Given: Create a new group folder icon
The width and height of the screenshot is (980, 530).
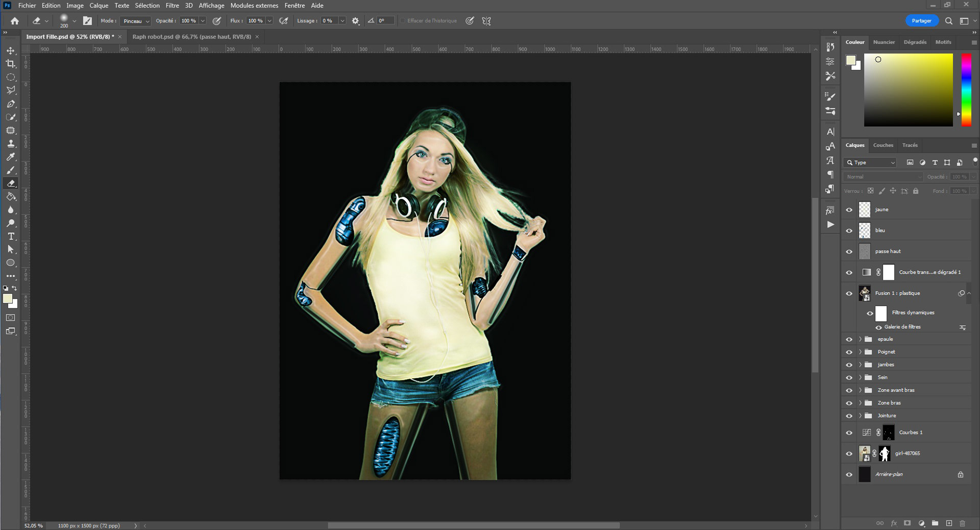Looking at the screenshot, I should click(935, 523).
